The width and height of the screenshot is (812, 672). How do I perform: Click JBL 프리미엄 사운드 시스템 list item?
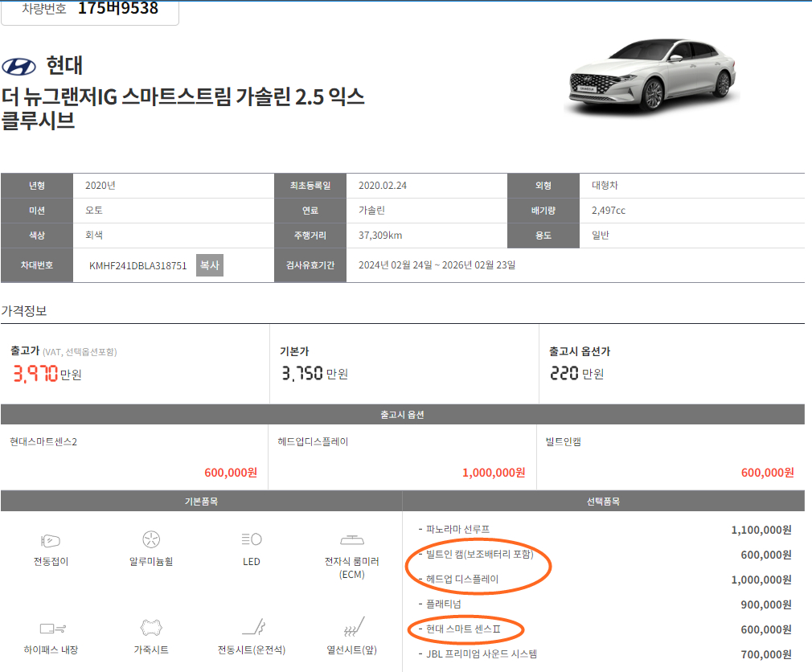482,654
